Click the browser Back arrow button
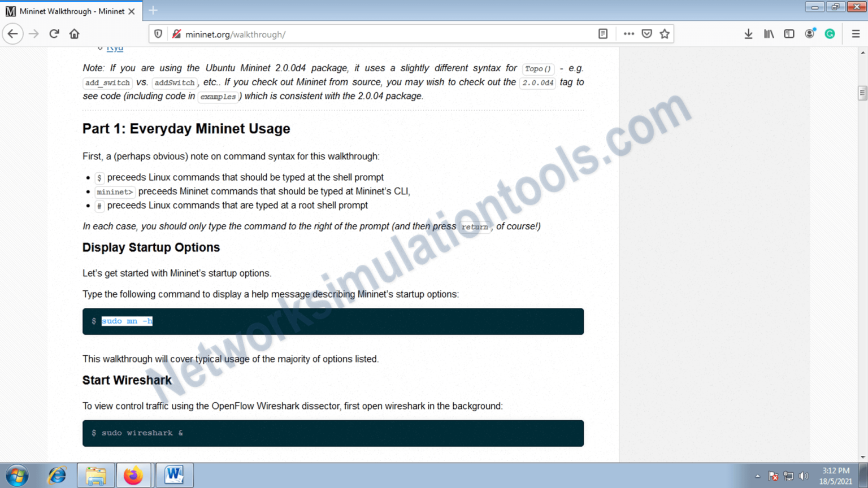Image resolution: width=868 pixels, height=488 pixels. click(x=12, y=34)
